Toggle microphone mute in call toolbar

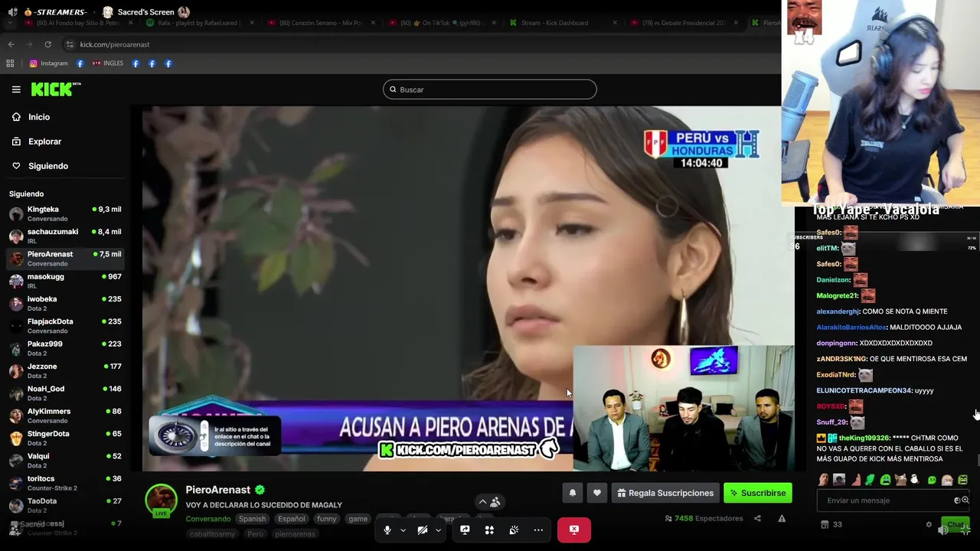coord(387,530)
